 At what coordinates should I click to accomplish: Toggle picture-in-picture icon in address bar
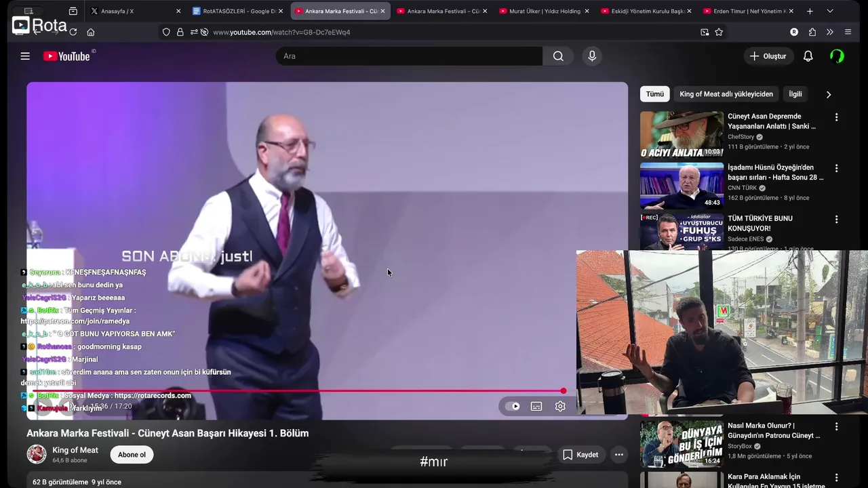tap(705, 32)
